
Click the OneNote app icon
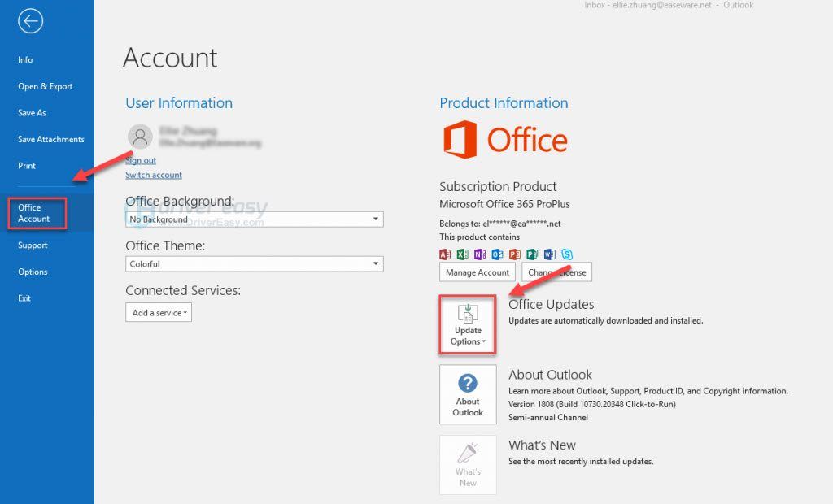tap(480, 254)
